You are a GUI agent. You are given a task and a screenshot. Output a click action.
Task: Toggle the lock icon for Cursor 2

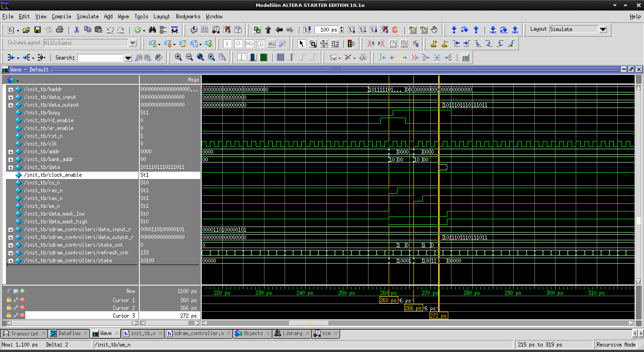click(x=9, y=308)
